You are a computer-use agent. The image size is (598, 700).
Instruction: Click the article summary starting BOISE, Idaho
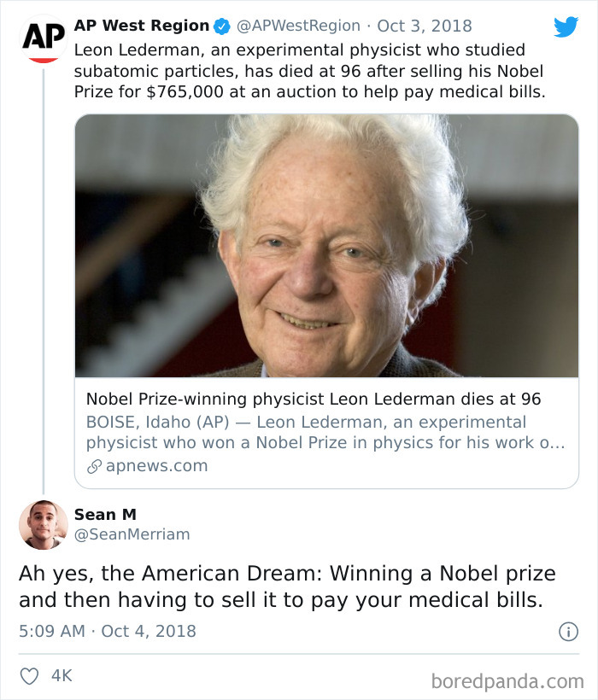[325, 432]
